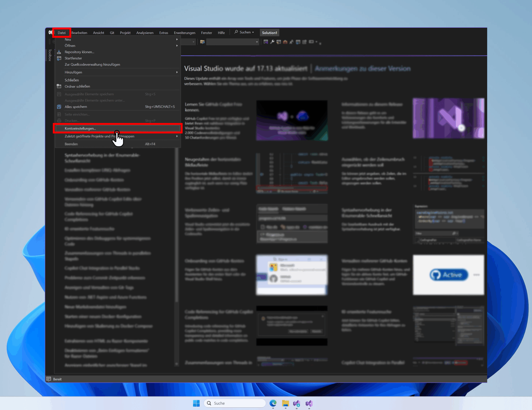Open Kontoeinstellungen... from the Datei menu
Viewport: 532px width, 410px height.
[x=118, y=129]
